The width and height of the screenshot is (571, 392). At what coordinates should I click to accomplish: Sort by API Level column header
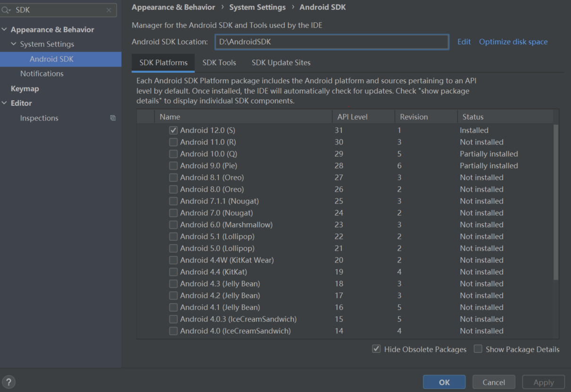pos(363,117)
